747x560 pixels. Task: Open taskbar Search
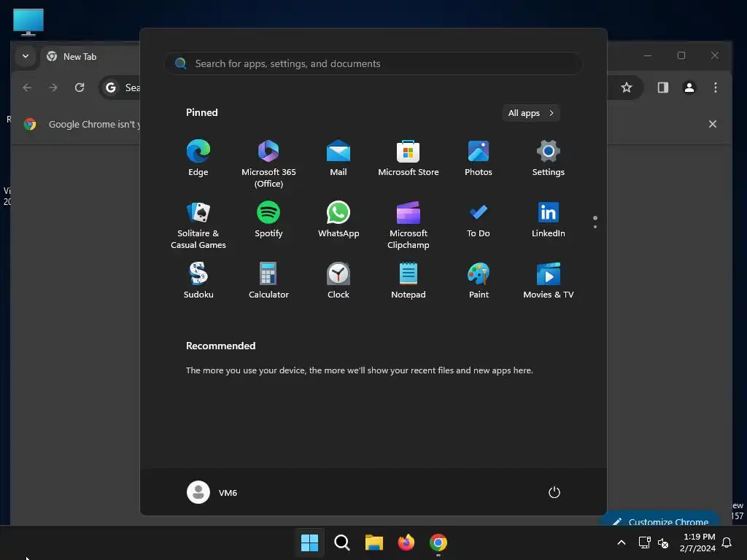tap(341, 542)
